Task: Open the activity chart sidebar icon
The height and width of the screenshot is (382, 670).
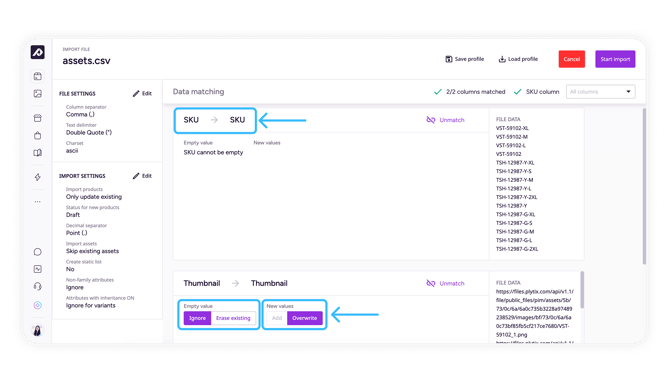Action: click(38, 269)
